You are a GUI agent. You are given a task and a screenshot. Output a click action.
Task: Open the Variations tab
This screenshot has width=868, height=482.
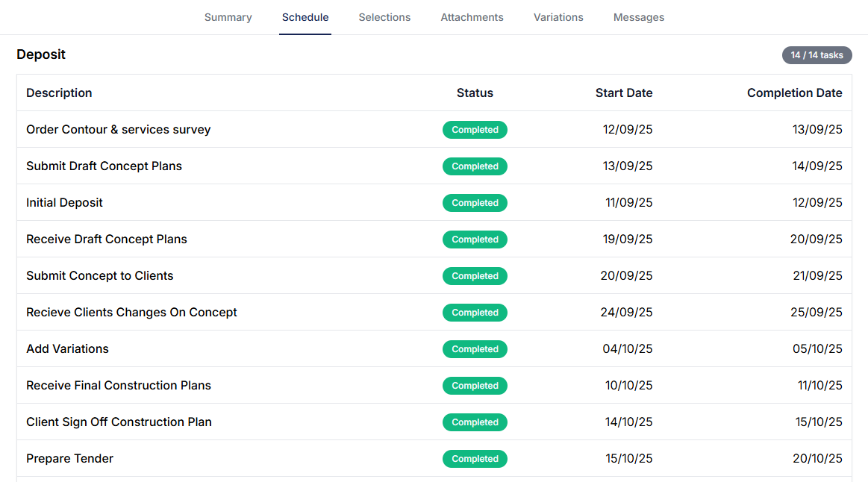(558, 17)
